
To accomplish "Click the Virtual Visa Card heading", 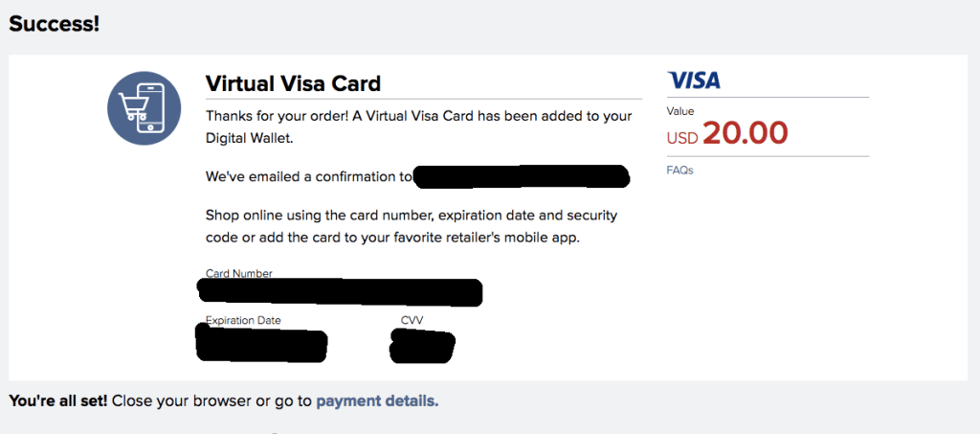I will click(293, 83).
